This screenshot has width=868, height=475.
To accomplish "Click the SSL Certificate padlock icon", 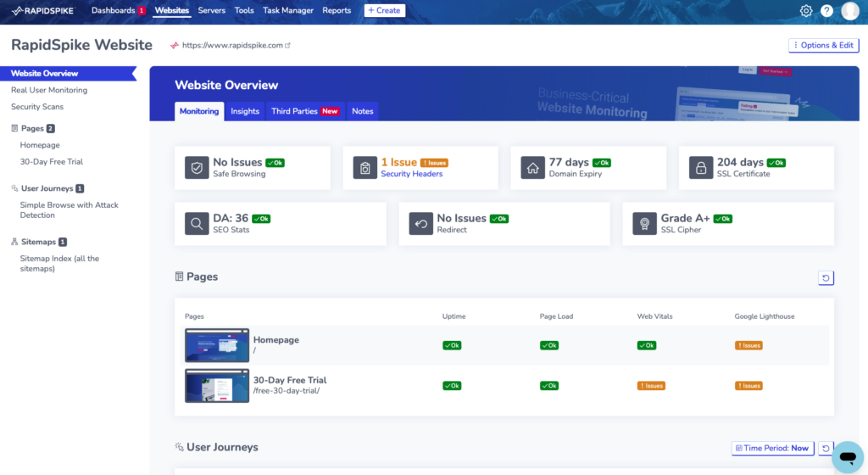I will pyautogui.click(x=701, y=168).
